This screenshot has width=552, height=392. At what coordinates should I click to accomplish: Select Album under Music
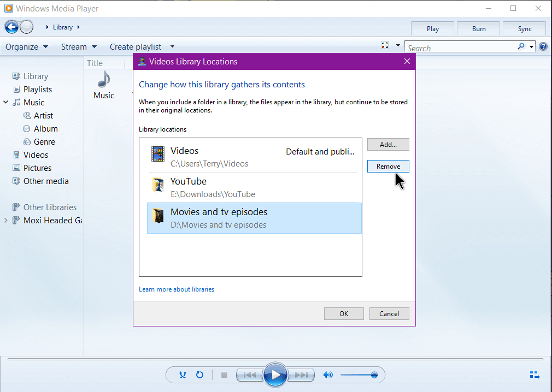[x=46, y=129]
